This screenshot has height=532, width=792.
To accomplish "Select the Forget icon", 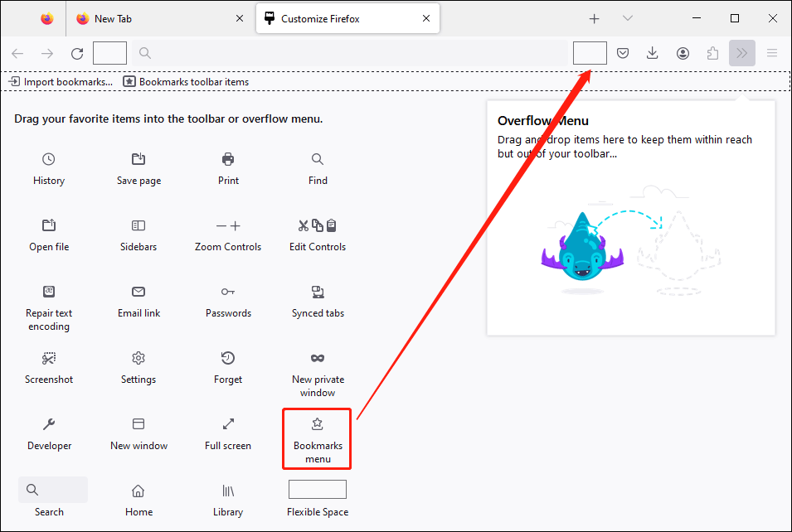I will point(228,358).
